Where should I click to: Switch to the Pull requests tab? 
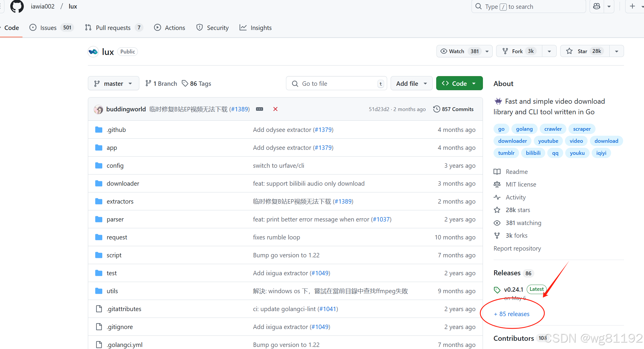tap(113, 28)
